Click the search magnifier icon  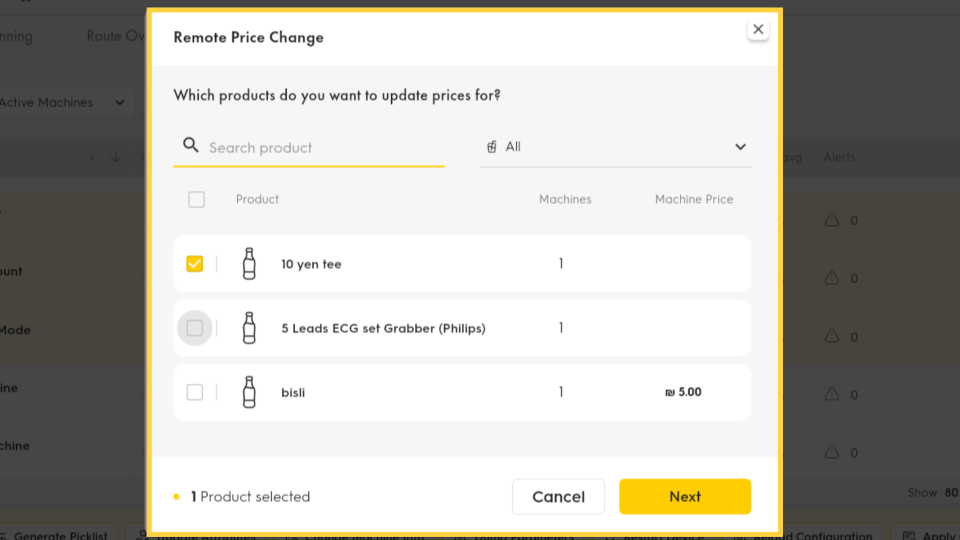click(190, 145)
